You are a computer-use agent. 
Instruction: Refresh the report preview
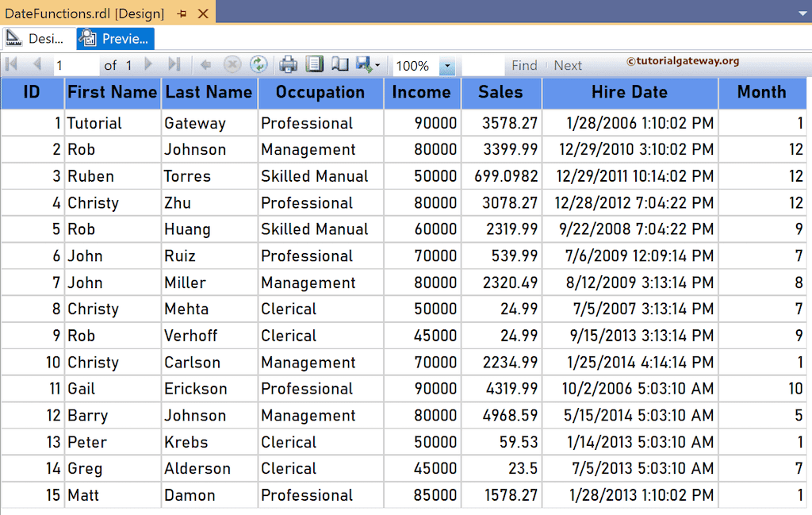click(x=259, y=66)
